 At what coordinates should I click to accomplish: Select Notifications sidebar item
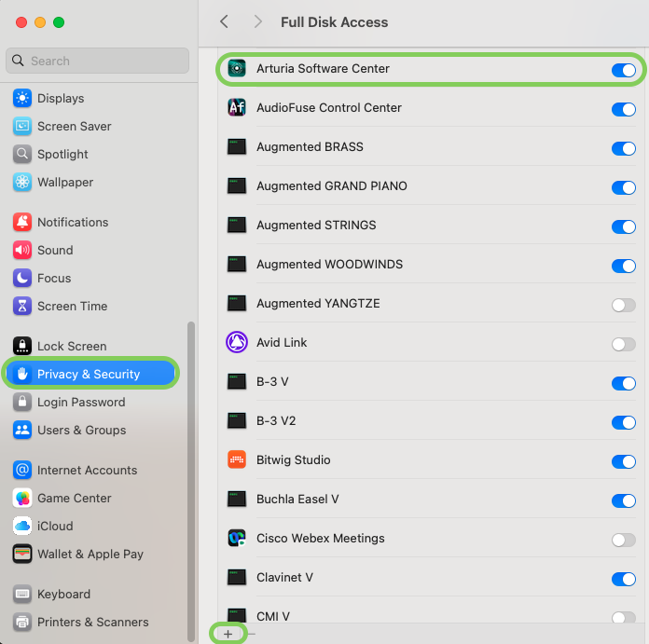73,222
